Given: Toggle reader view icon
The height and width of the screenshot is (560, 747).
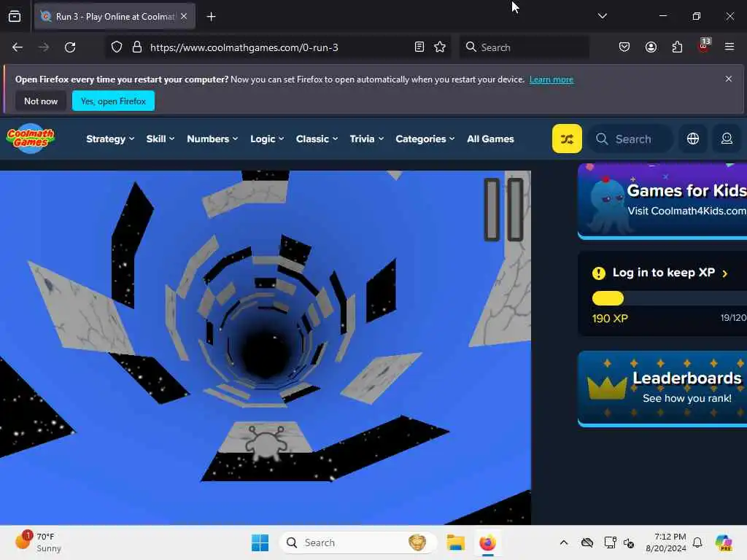Looking at the screenshot, I should (419, 47).
